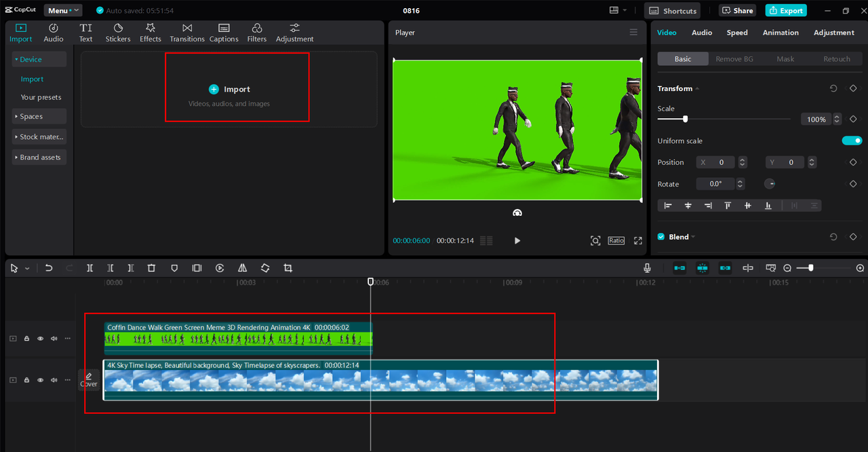Click the Freeze frame icon
The width and height of the screenshot is (868, 452).
[x=197, y=268]
